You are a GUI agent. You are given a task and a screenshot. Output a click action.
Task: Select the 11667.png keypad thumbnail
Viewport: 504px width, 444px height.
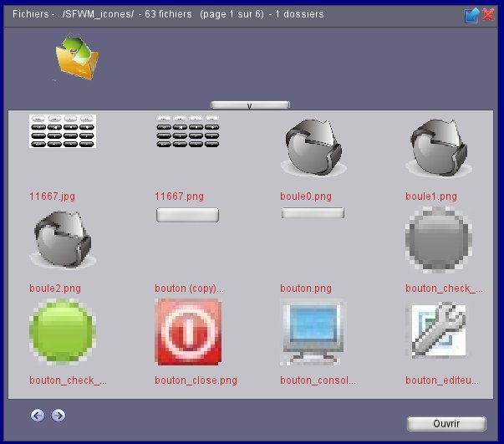pyautogui.click(x=188, y=132)
